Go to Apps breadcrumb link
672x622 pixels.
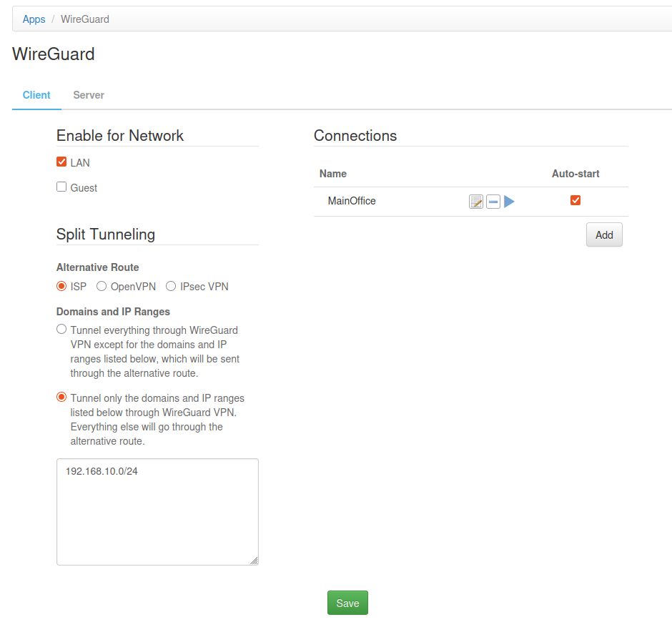[34, 19]
